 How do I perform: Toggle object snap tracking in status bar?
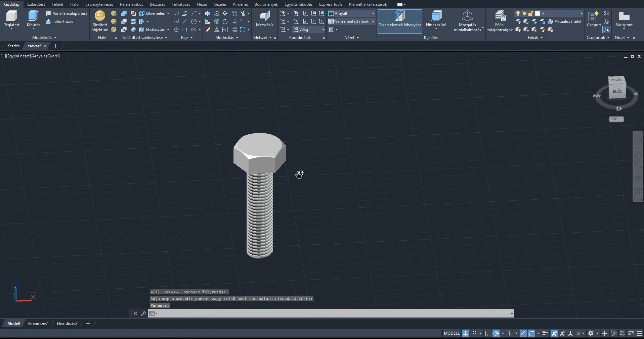pos(523,333)
